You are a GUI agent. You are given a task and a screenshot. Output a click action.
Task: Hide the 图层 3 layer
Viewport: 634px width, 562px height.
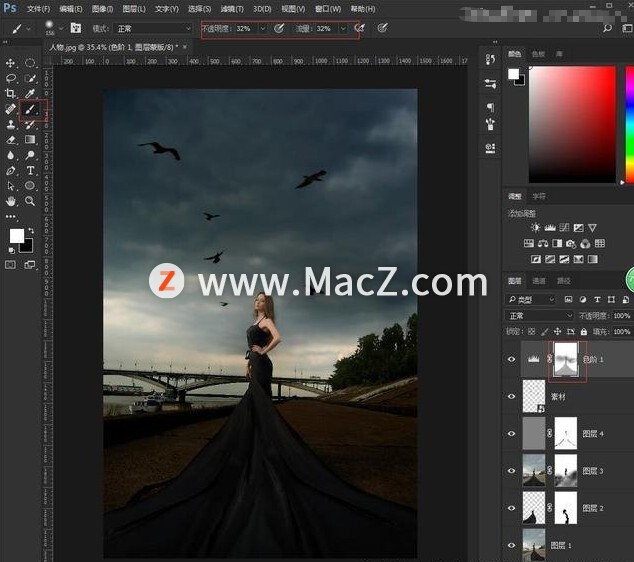(x=511, y=471)
